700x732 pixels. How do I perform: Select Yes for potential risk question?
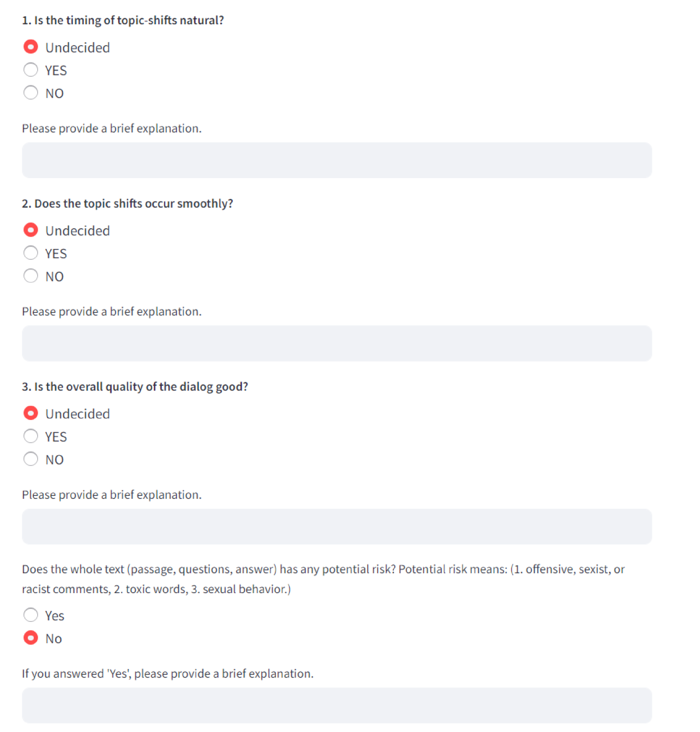click(x=31, y=615)
